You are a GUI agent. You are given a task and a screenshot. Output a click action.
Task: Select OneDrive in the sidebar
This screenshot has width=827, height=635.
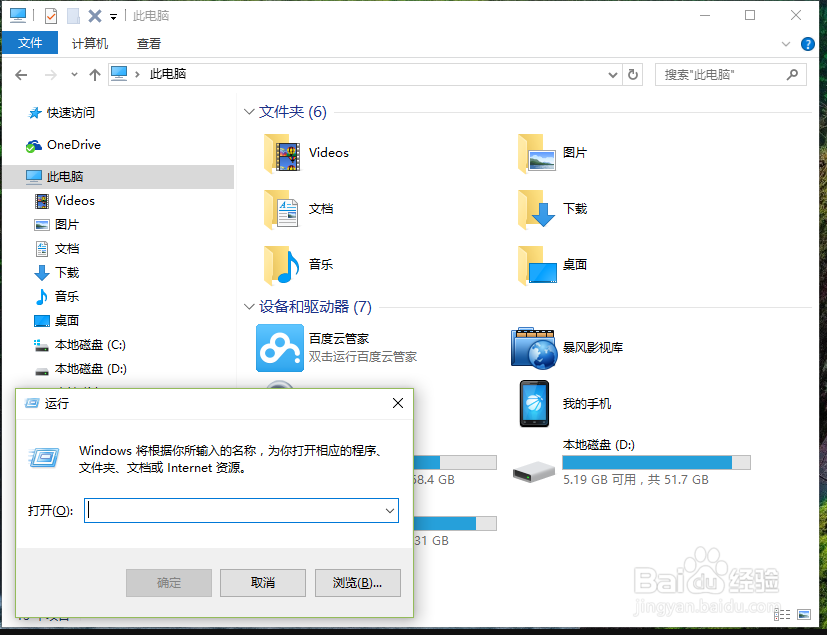(70, 144)
